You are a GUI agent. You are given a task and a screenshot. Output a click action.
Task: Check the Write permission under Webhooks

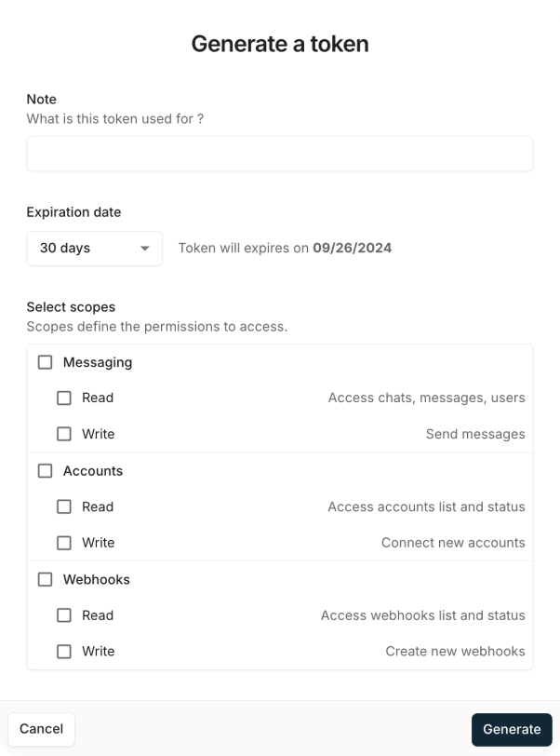pyautogui.click(x=63, y=652)
